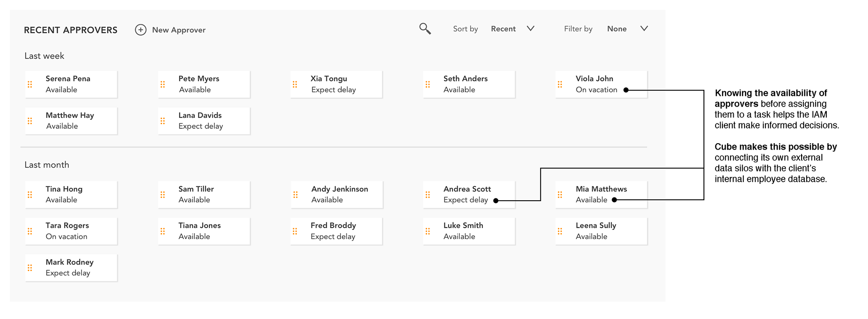Click drag handle dots on Fred Broddy card
The height and width of the screenshot is (319, 868).
pyautogui.click(x=295, y=231)
